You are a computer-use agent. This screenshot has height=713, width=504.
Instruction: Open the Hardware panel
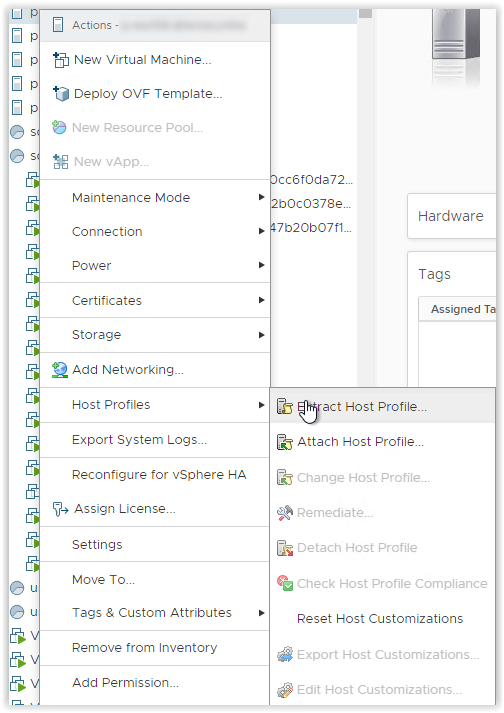click(452, 216)
